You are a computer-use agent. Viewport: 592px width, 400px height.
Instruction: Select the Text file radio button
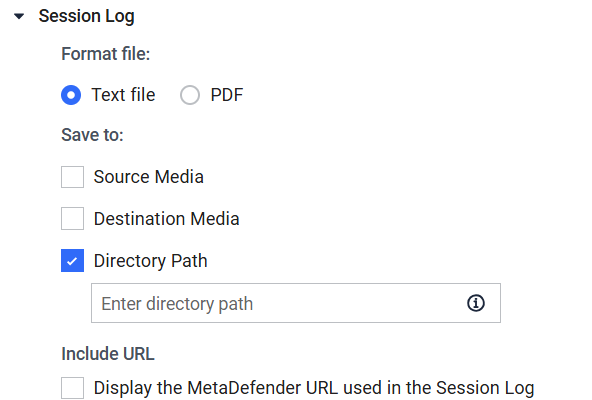click(71, 95)
